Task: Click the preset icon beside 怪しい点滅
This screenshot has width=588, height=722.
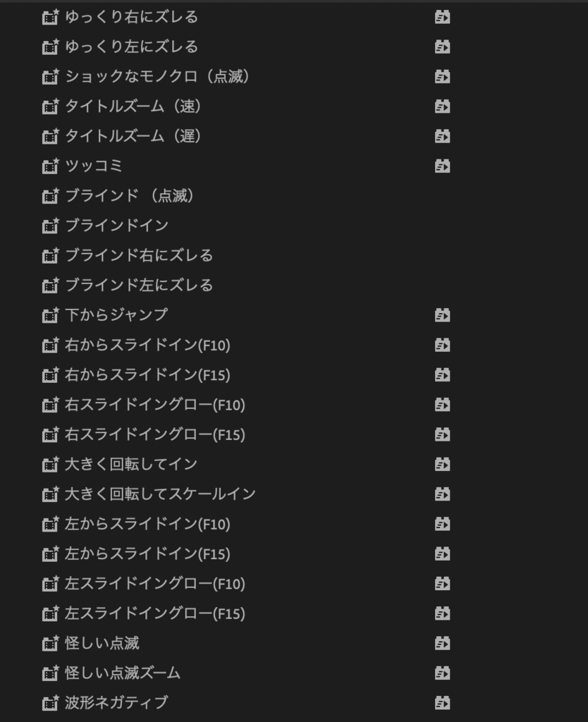Action: (x=50, y=643)
